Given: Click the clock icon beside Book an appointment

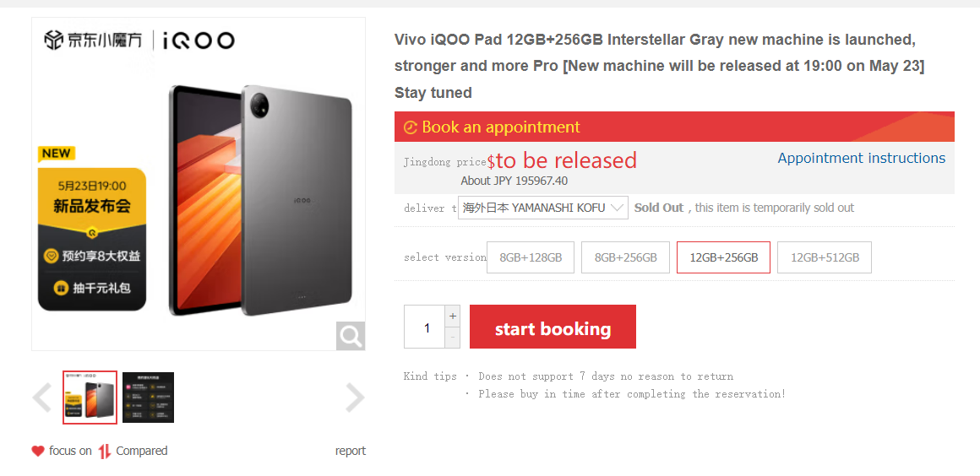Looking at the screenshot, I should (x=411, y=127).
